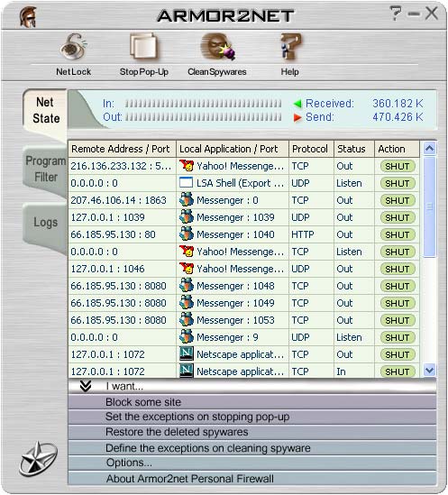Collapse the I want... menu chevron
448x495 pixels.
point(86,386)
